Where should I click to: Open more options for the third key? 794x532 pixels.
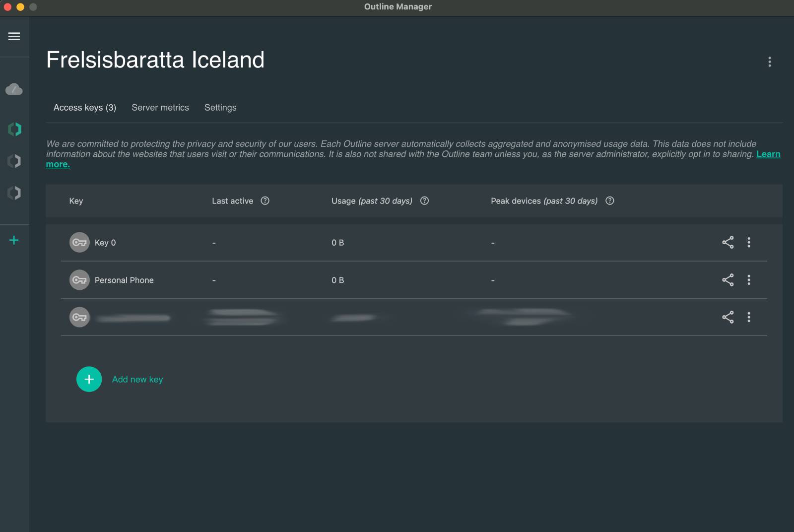tap(749, 317)
